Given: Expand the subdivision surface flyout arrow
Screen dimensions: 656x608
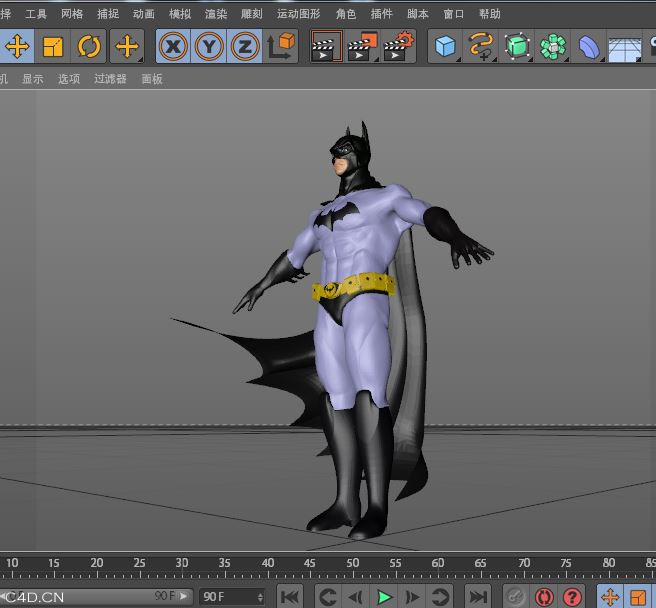Looking at the screenshot, I should point(530,60).
